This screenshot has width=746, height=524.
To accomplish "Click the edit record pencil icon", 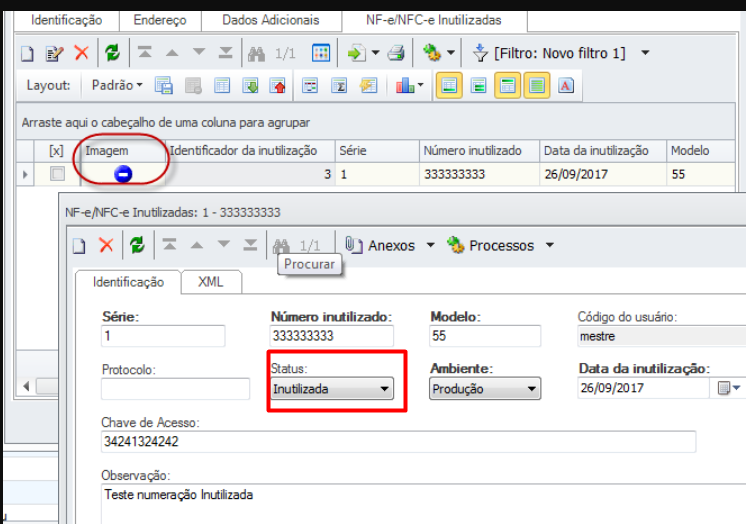I will [x=54, y=53].
